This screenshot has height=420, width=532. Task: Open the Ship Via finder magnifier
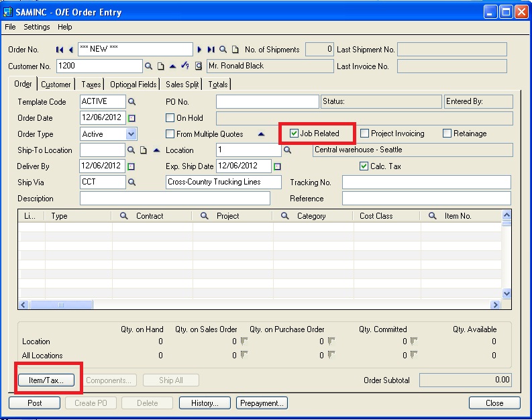pos(132,182)
